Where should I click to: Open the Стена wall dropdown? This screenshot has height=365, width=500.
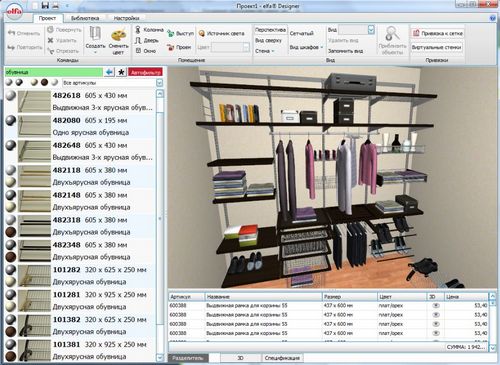click(265, 51)
